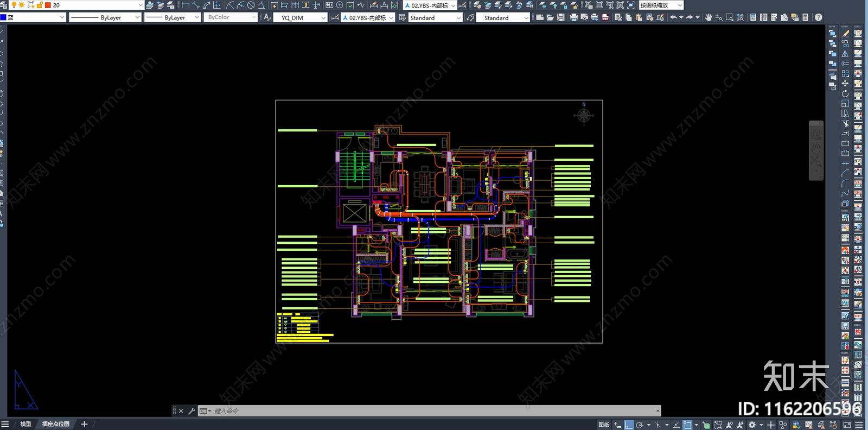Viewport: 868px width, 430px height.
Task: Click the blue color swatch in color control
Action: coord(3,17)
